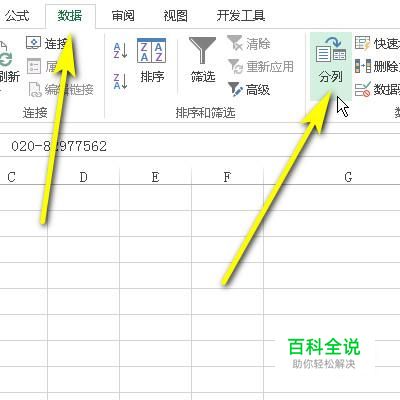Click the formula bar showing 020-82977562

(200, 146)
